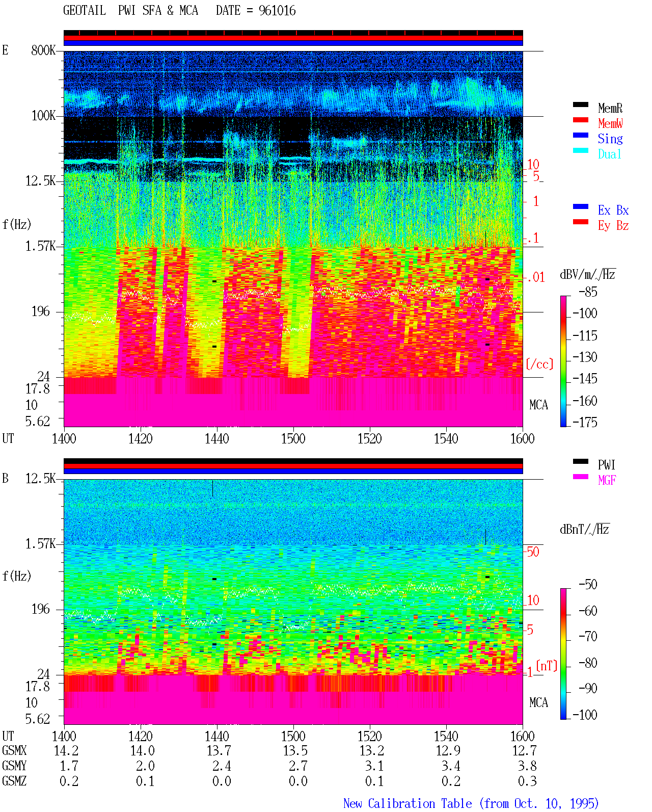Screen dimensions: 652x812
Task: Click the blue Sing legend swatch
Action: tap(581, 135)
